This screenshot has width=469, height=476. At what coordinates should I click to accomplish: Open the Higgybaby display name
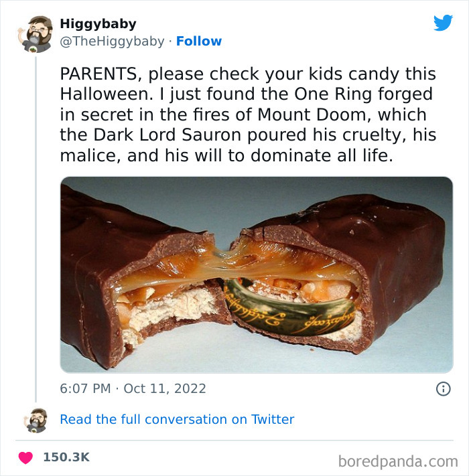click(x=98, y=24)
